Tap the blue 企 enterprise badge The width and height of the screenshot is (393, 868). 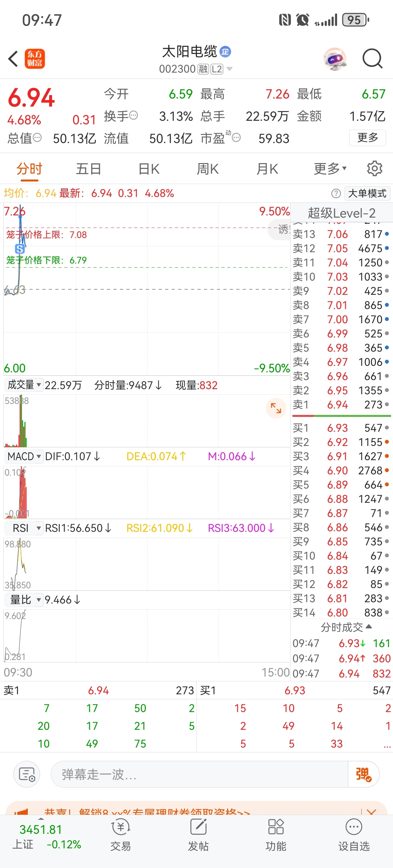click(x=225, y=52)
